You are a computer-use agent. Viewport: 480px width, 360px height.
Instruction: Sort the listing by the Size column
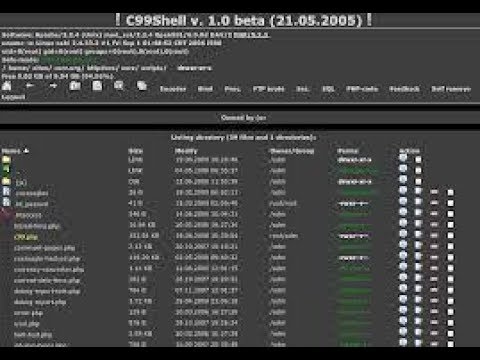[135, 151]
